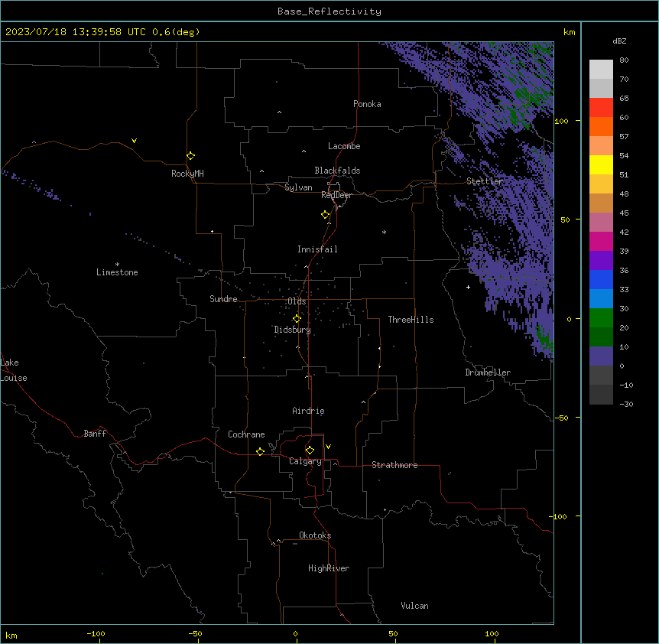Click the RockyMH label

point(187,174)
